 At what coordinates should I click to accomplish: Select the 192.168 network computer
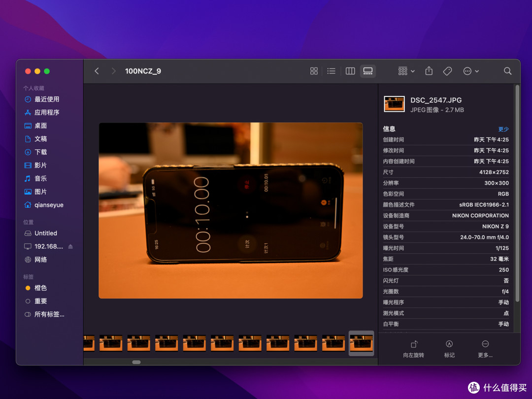click(43, 246)
